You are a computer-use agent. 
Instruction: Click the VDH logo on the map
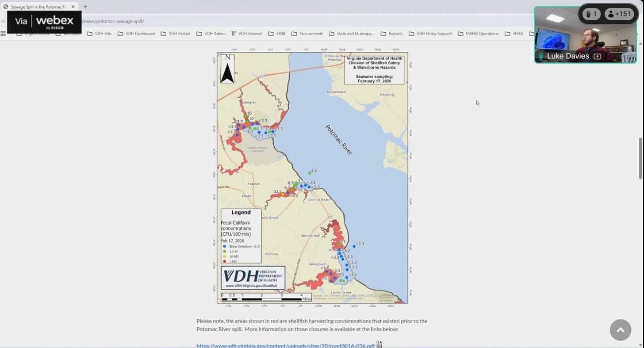pyautogui.click(x=253, y=277)
